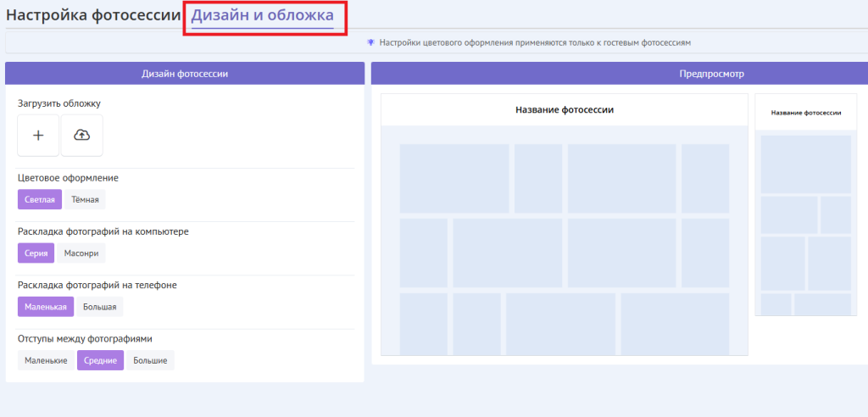This screenshot has width=868, height=417.
Task: Choose Серия layout for computer
Action: click(36, 253)
